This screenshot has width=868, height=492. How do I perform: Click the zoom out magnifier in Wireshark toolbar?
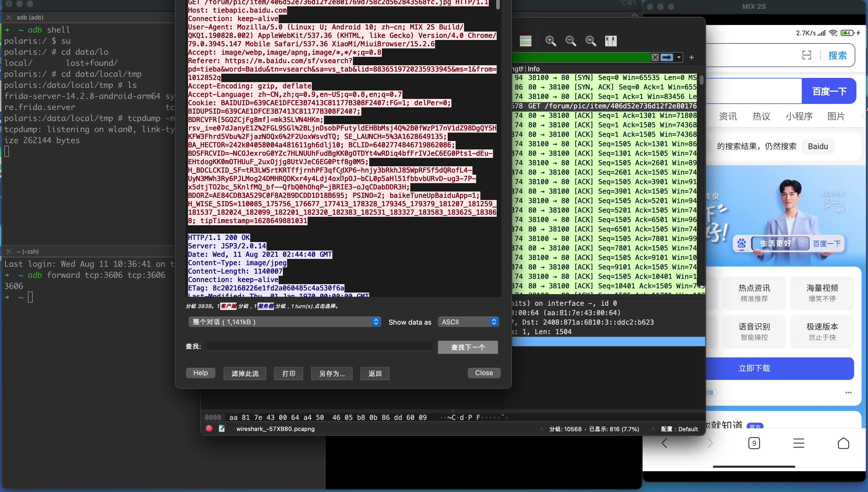[571, 41]
